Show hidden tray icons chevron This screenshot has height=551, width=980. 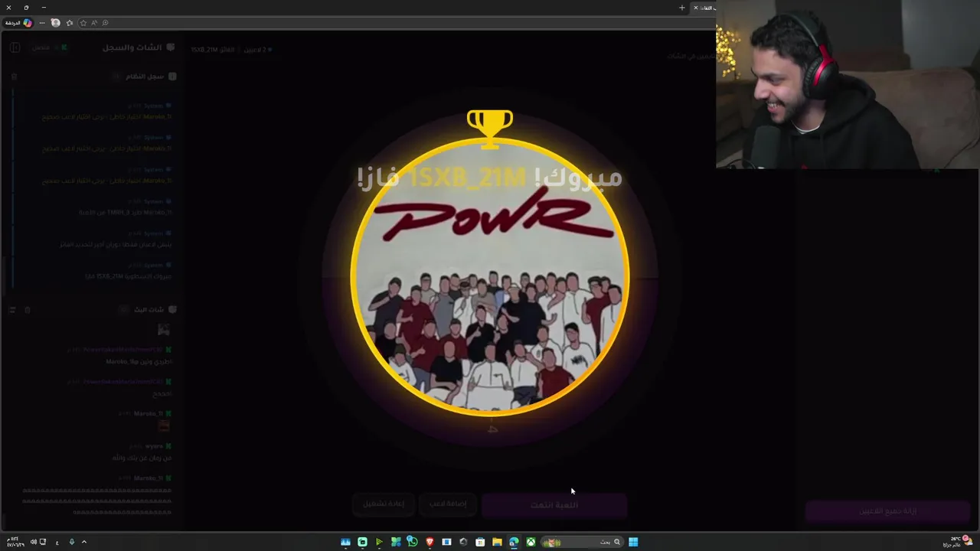pyautogui.click(x=84, y=542)
